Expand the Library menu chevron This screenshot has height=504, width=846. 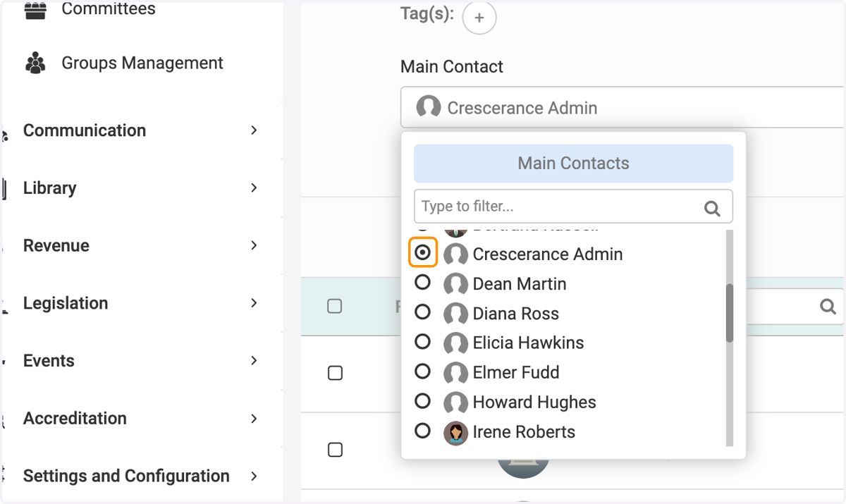254,188
